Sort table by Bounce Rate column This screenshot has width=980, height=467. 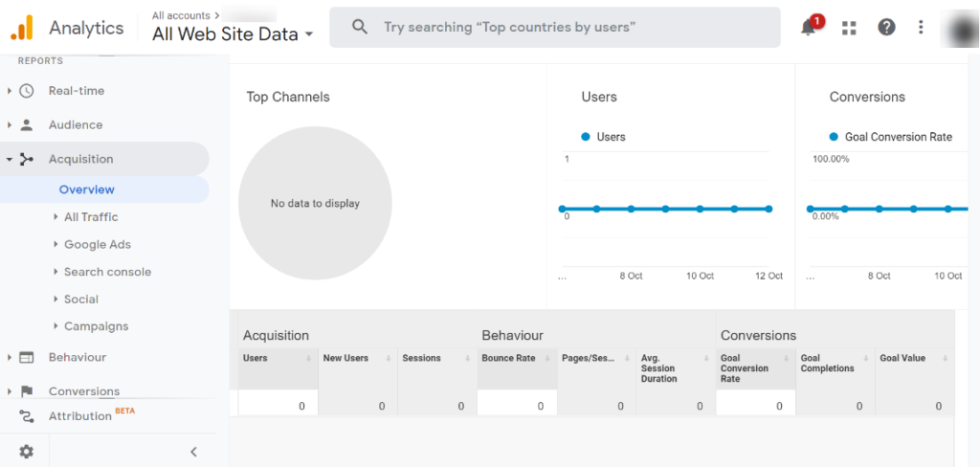(x=508, y=358)
